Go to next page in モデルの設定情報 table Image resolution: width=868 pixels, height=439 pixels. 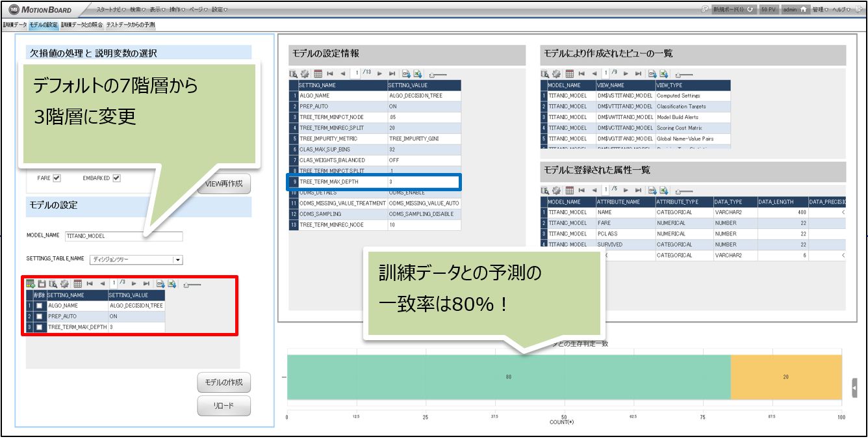click(381, 74)
